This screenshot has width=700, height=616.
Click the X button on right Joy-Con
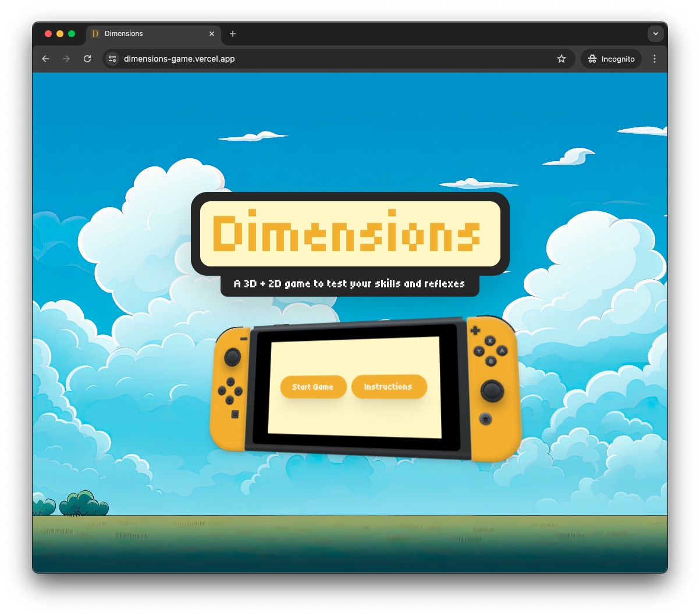tap(490, 341)
